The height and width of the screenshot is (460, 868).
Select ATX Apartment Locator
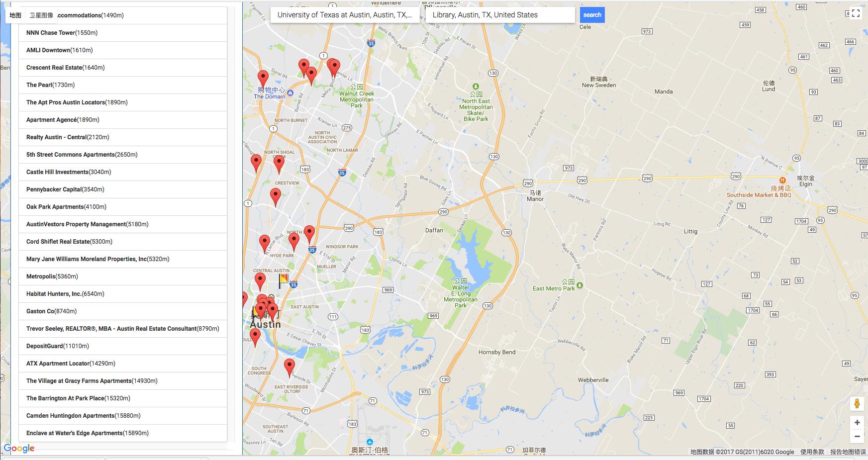coord(123,364)
